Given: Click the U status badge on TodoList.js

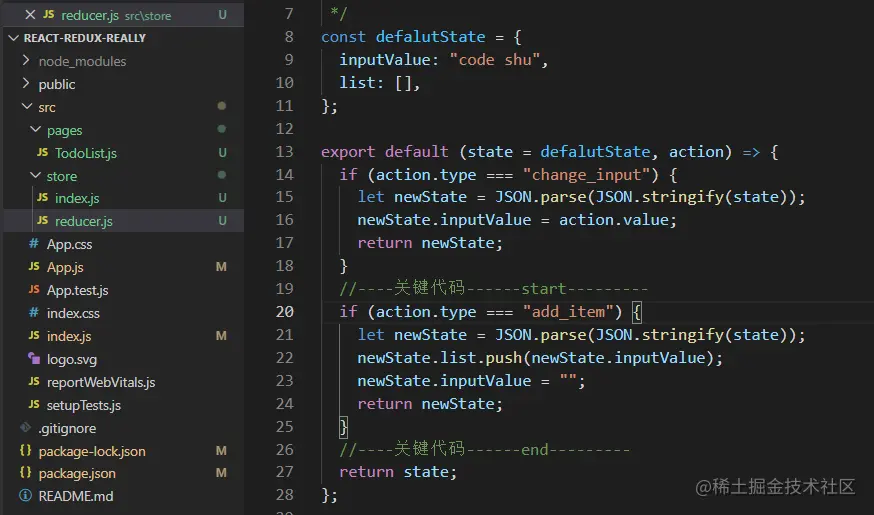Looking at the screenshot, I should [222, 152].
